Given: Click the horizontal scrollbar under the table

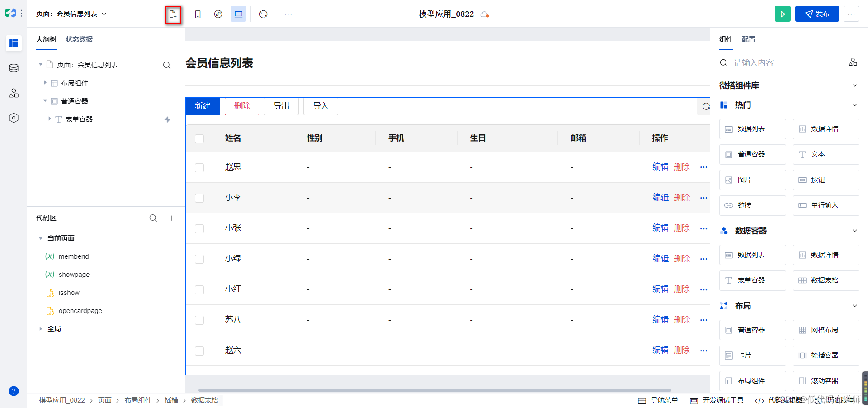Looking at the screenshot, I should [x=434, y=390].
